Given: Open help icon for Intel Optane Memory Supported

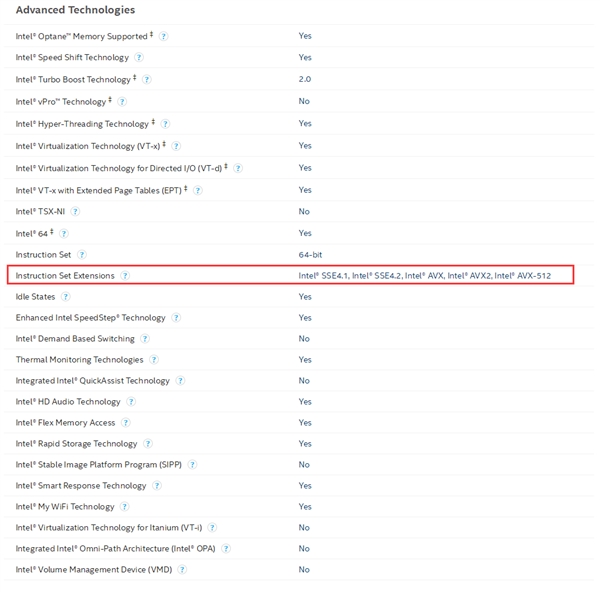Looking at the screenshot, I should tap(163, 36).
